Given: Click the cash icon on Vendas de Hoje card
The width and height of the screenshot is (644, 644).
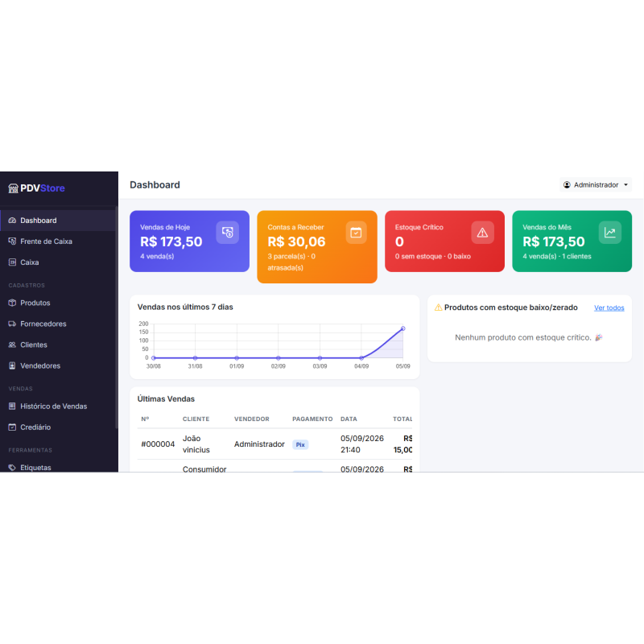Looking at the screenshot, I should click(x=228, y=233).
